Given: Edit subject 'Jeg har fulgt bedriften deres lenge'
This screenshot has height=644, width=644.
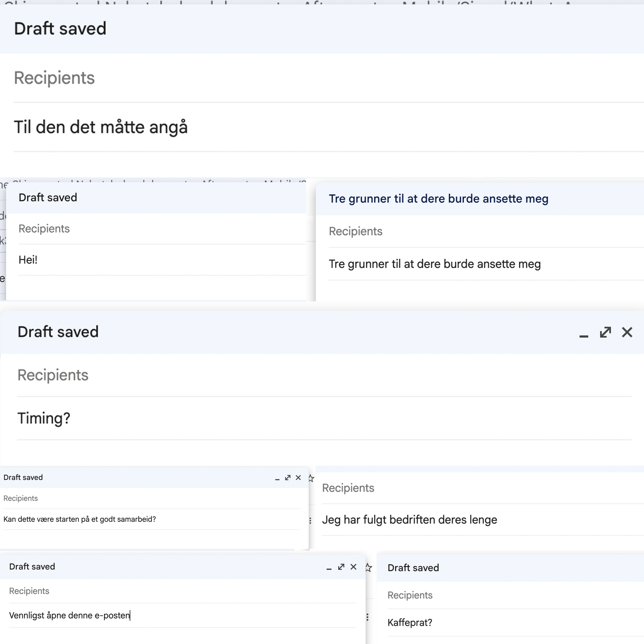Looking at the screenshot, I should 483,520.
